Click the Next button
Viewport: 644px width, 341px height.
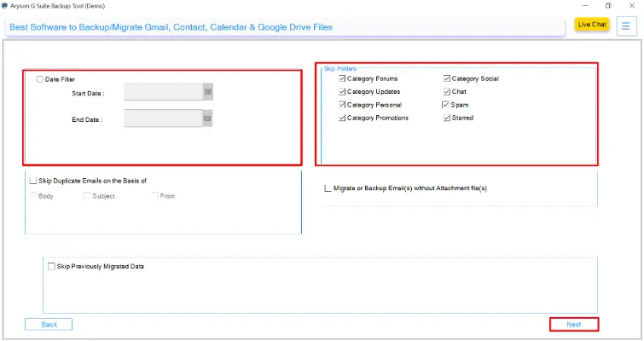[x=574, y=324]
